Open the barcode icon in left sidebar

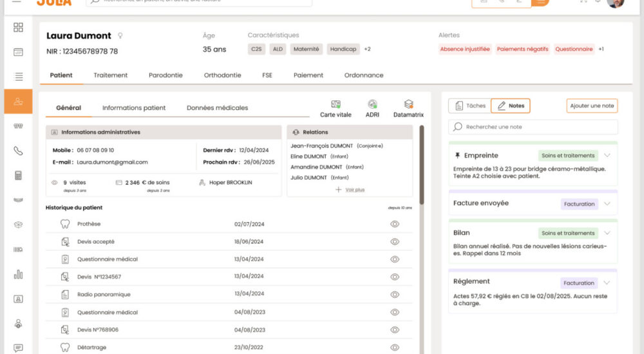click(x=18, y=249)
